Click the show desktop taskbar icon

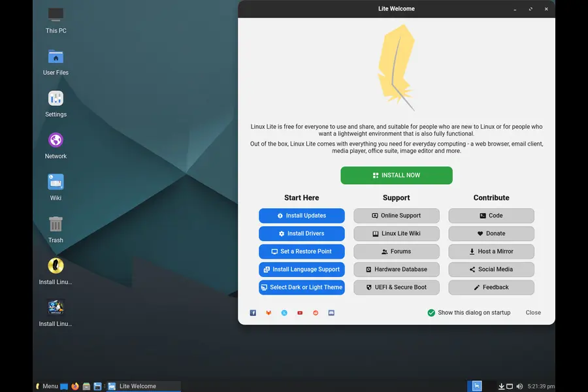click(64, 386)
